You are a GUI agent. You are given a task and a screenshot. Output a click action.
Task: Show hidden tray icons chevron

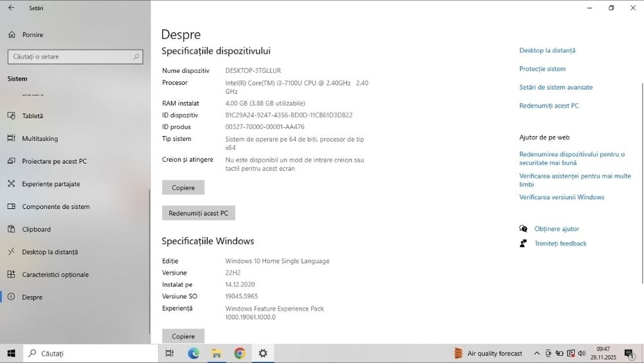coord(537,353)
